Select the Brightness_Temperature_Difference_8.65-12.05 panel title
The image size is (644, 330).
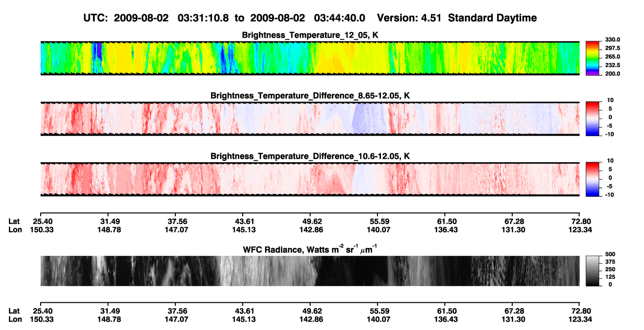tap(310, 95)
